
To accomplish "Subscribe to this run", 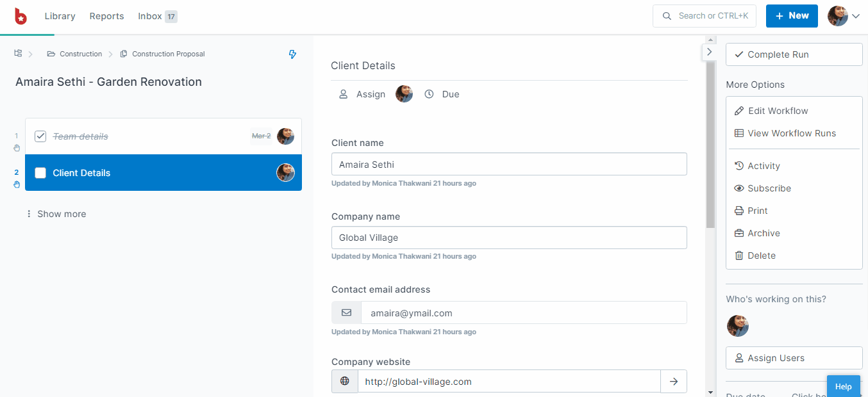I will pyautogui.click(x=762, y=188).
